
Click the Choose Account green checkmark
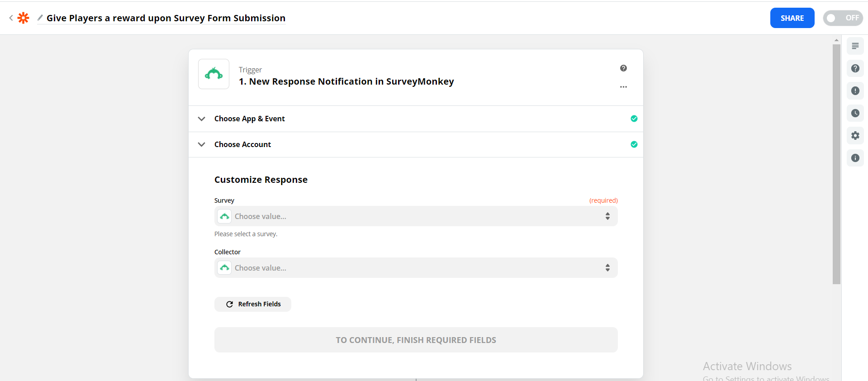(x=634, y=144)
